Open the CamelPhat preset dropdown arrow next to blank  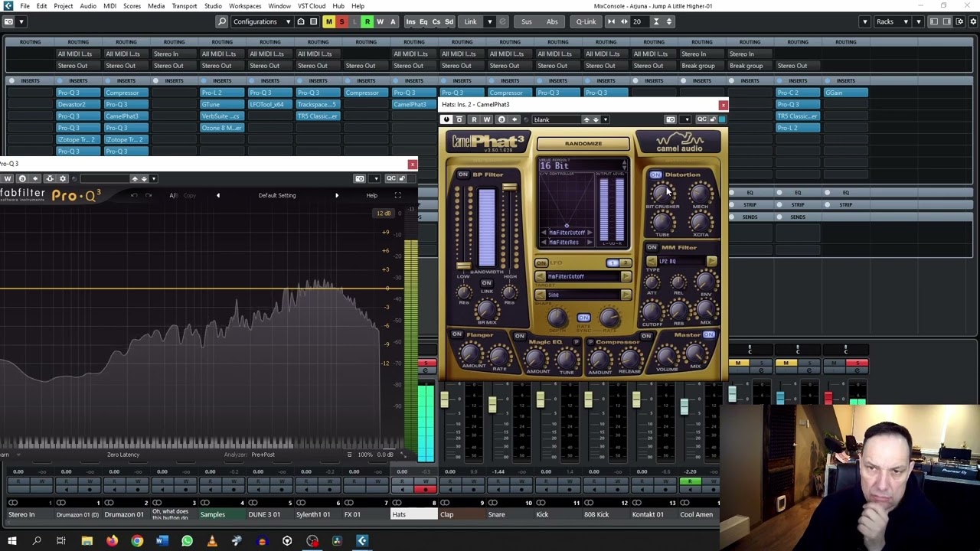605,119
